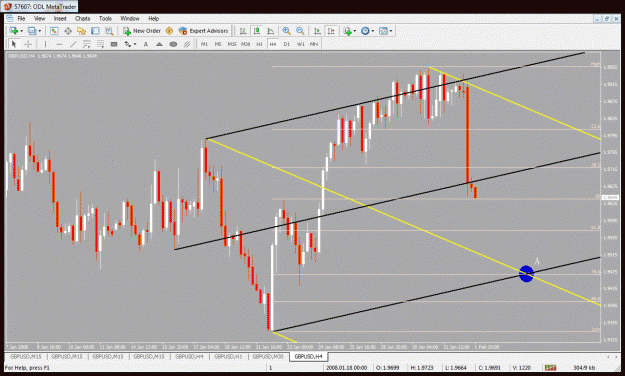Launch the MetaEditor icon
625x376 pixels.
point(169,31)
